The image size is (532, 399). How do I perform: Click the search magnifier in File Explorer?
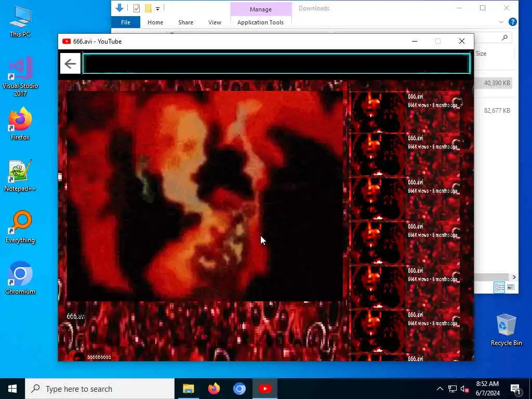pos(504,37)
